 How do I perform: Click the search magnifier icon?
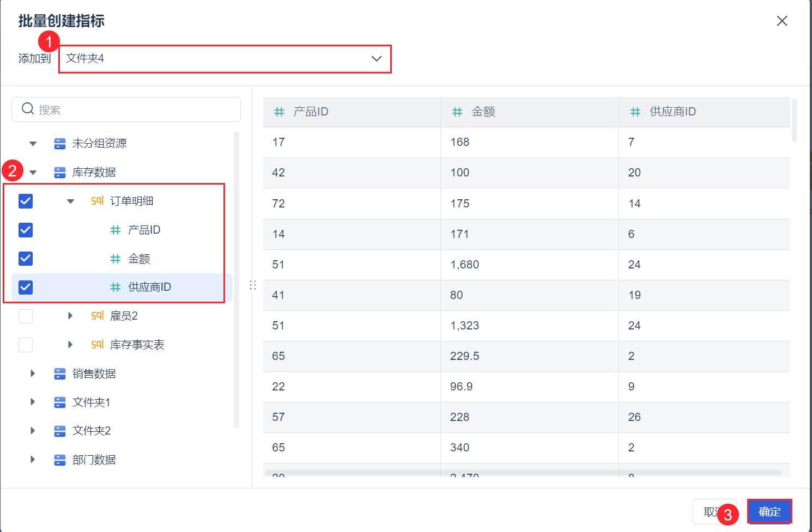(28, 109)
